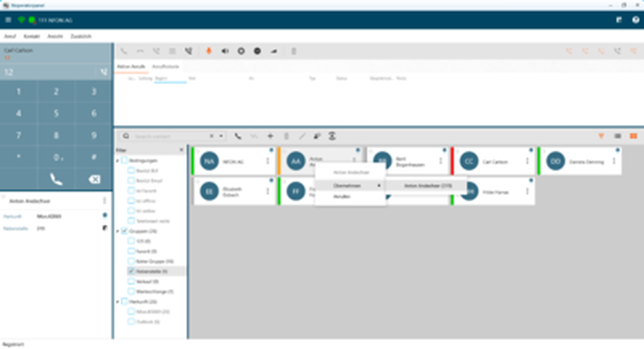Open the hamburger menu in header
Viewport: 644px width, 349px height.
coord(8,20)
